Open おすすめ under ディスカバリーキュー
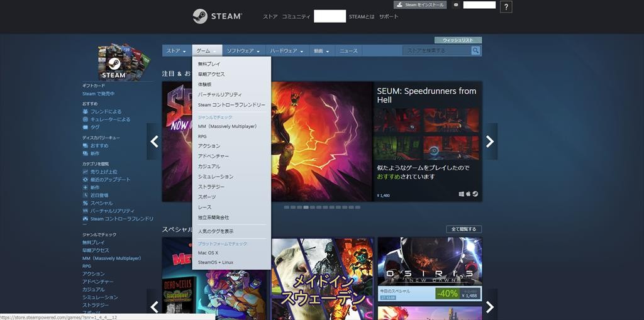 click(99, 145)
